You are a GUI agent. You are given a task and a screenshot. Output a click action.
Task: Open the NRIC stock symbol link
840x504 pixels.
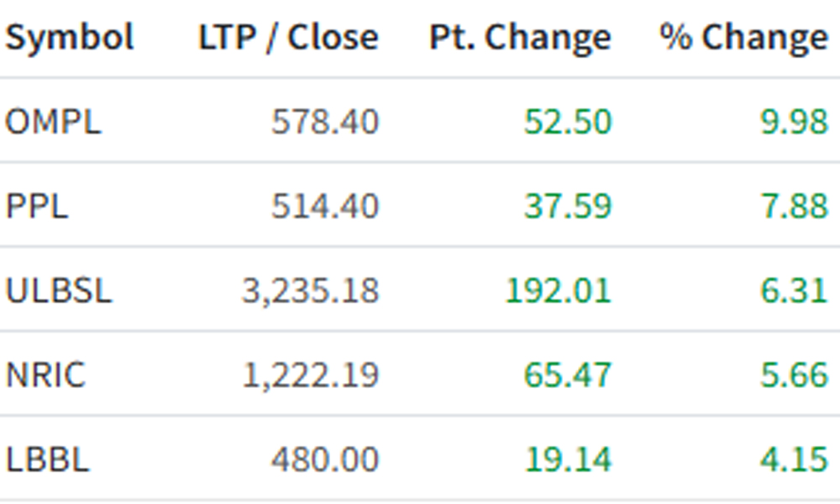click(x=45, y=375)
